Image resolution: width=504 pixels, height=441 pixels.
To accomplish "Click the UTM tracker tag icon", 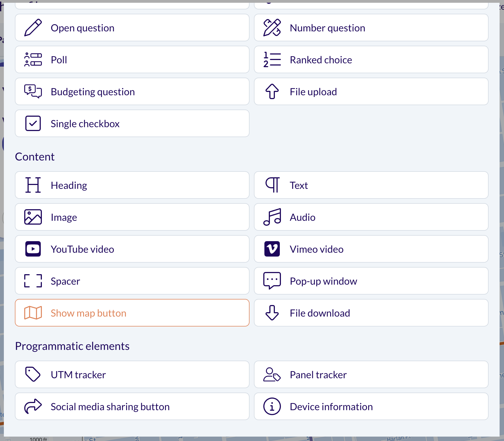I will pyautogui.click(x=33, y=375).
